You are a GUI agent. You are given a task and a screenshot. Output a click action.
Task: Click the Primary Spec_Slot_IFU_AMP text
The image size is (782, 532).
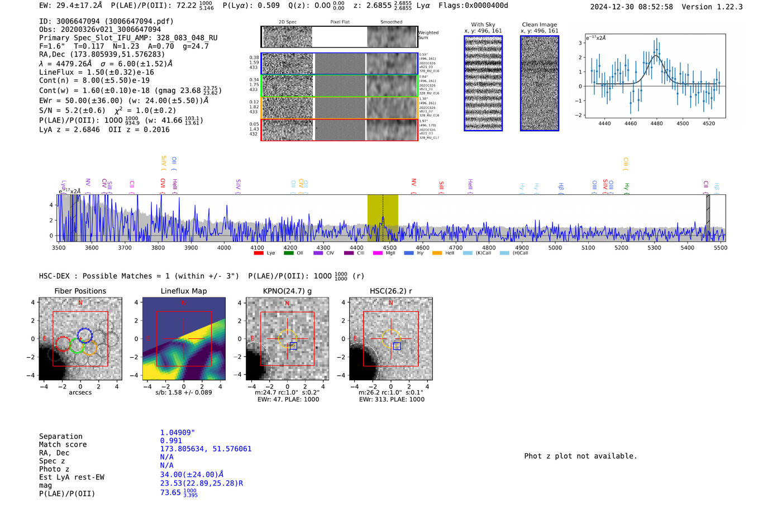pos(128,38)
